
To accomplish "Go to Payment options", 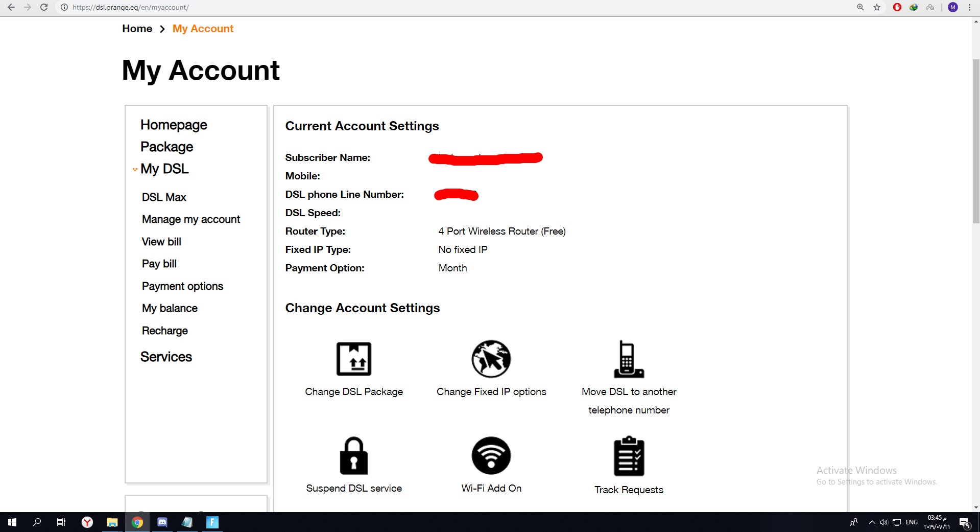I will click(x=182, y=286).
